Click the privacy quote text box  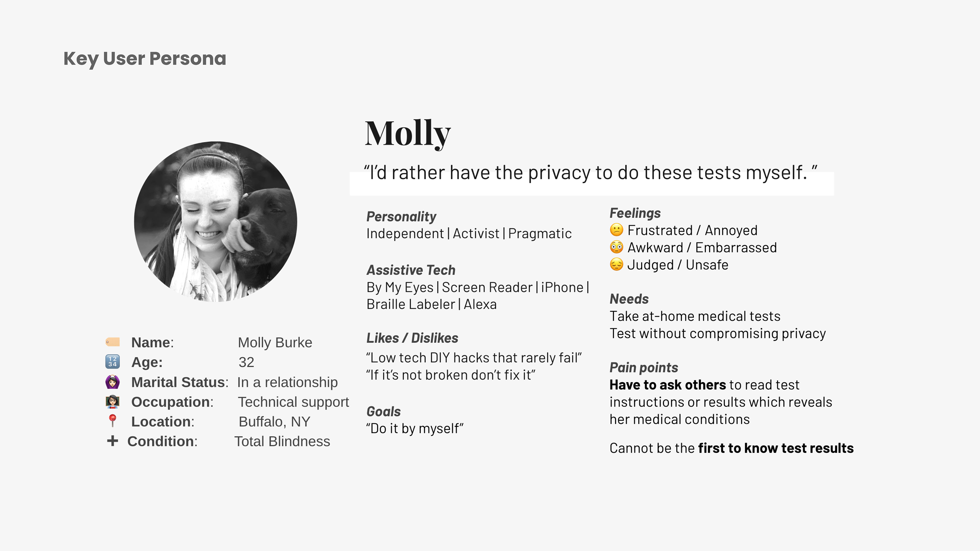[592, 179]
